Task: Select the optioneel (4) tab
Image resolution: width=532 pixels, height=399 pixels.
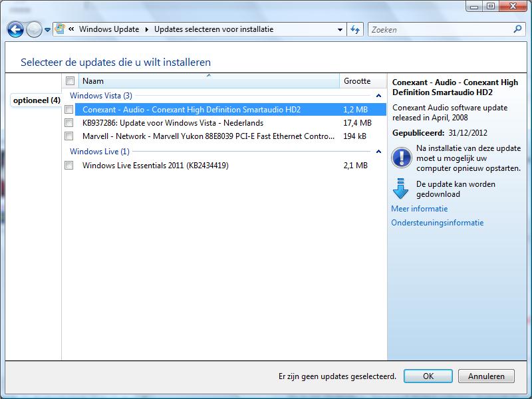Action: pos(37,100)
